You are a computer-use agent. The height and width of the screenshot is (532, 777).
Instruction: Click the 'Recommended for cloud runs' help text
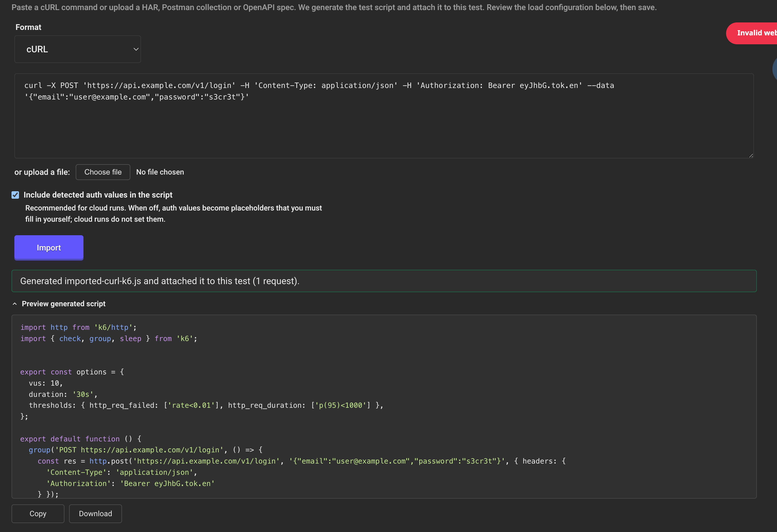[174, 214]
